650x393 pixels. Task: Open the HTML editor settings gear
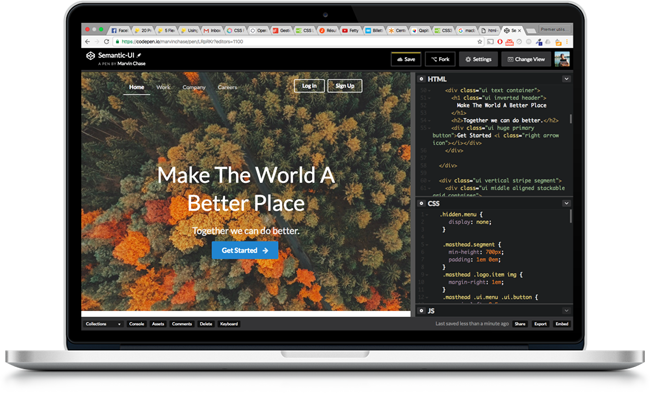[x=422, y=79]
